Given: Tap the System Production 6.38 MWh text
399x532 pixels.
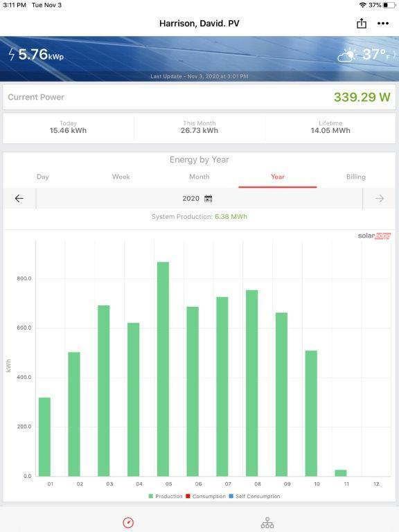Looking at the screenshot, I should pos(199,216).
